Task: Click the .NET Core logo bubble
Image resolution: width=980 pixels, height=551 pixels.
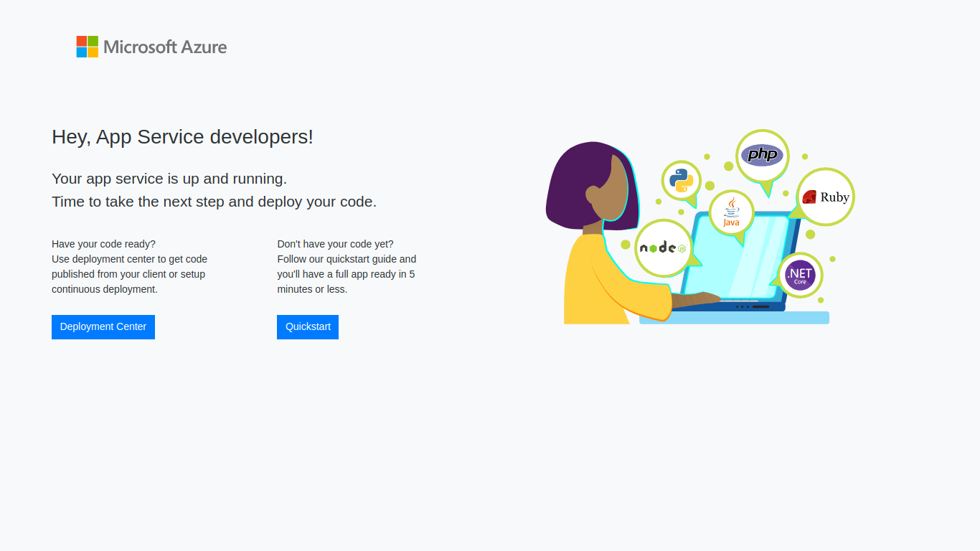Action: point(800,275)
